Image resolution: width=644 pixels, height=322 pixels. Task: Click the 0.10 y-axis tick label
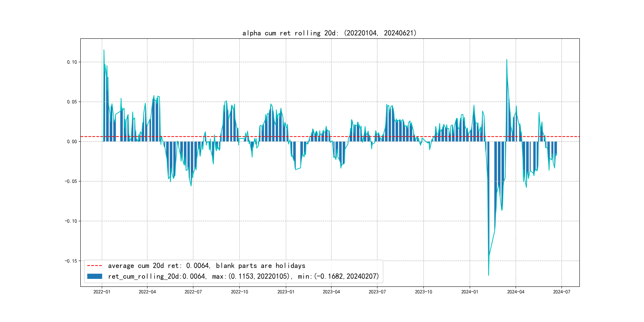tap(72, 62)
